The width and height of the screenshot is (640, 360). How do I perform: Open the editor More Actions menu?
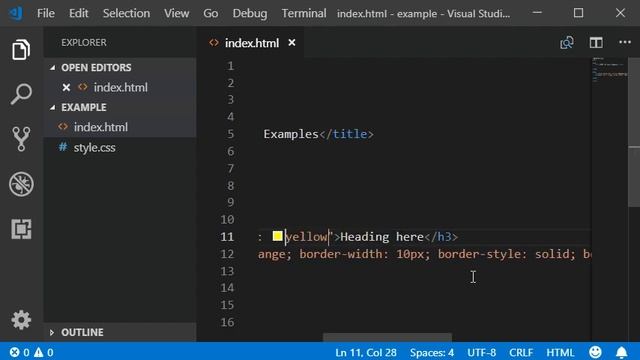[624, 42]
